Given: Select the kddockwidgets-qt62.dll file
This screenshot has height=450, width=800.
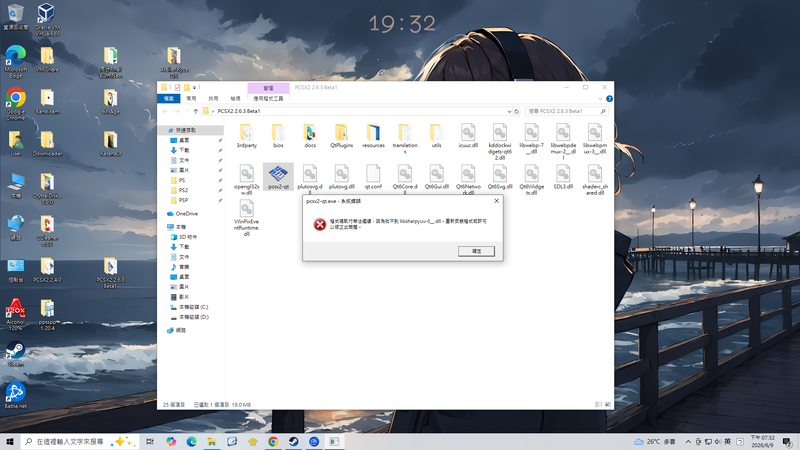Looking at the screenshot, I should tap(499, 142).
